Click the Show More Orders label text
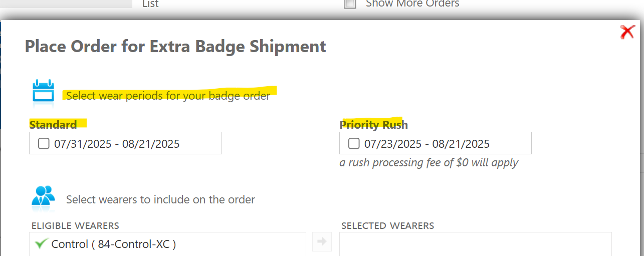Screen dimensions: 644x256 pos(412,4)
